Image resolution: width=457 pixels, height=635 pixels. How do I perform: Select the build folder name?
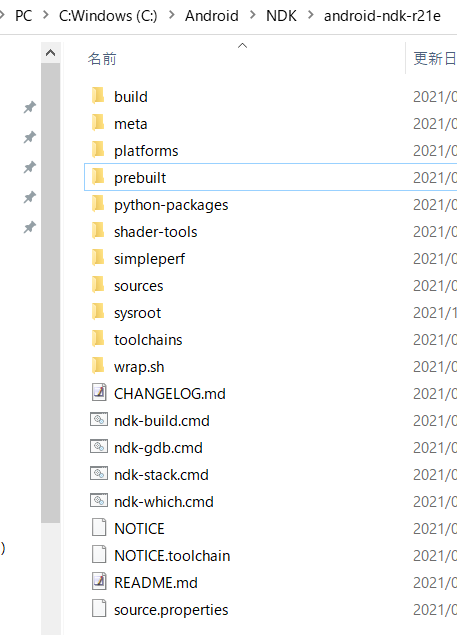tap(131, 97)
